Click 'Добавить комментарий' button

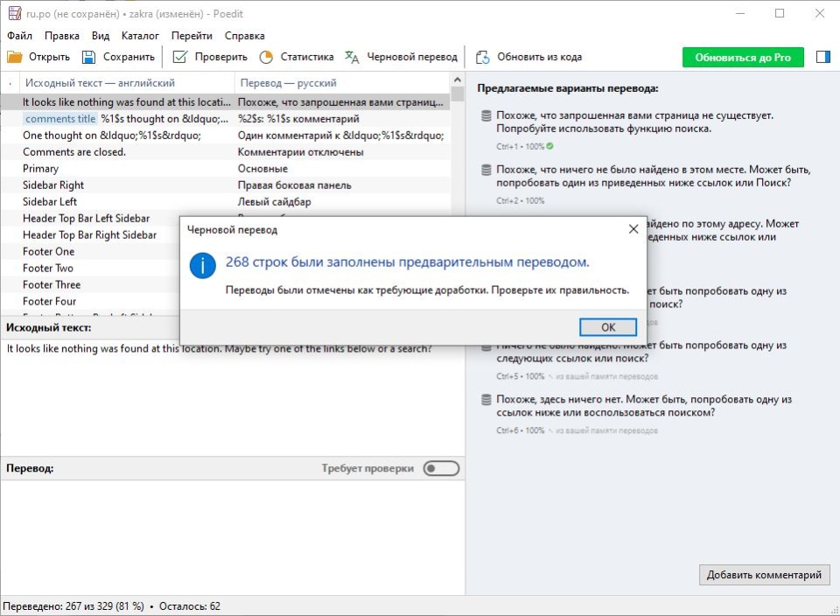[764, 575]
